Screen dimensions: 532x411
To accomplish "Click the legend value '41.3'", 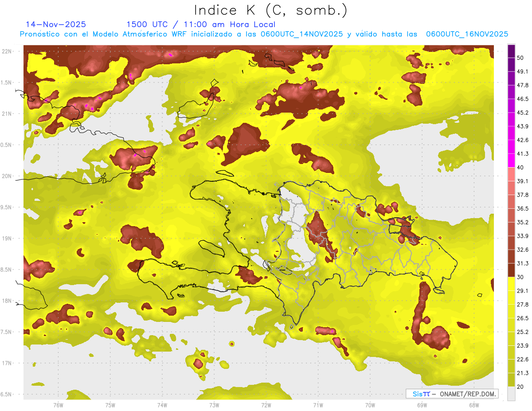I will [523, 154].
